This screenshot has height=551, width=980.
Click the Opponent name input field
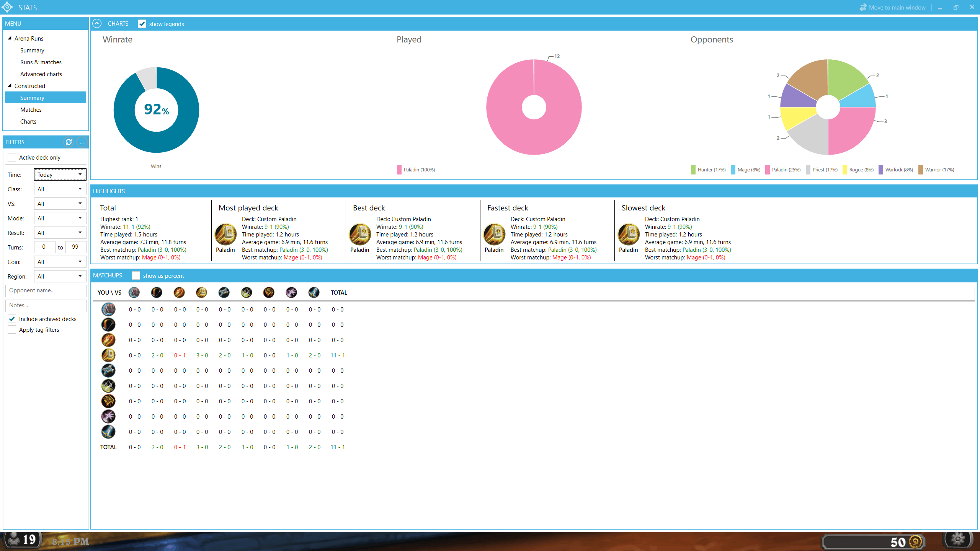[46, 290]
